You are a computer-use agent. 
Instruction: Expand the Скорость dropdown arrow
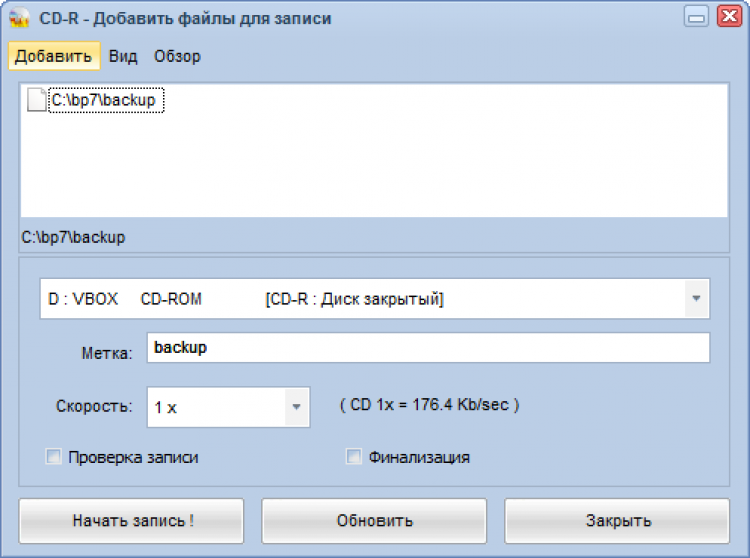point(295,407)
